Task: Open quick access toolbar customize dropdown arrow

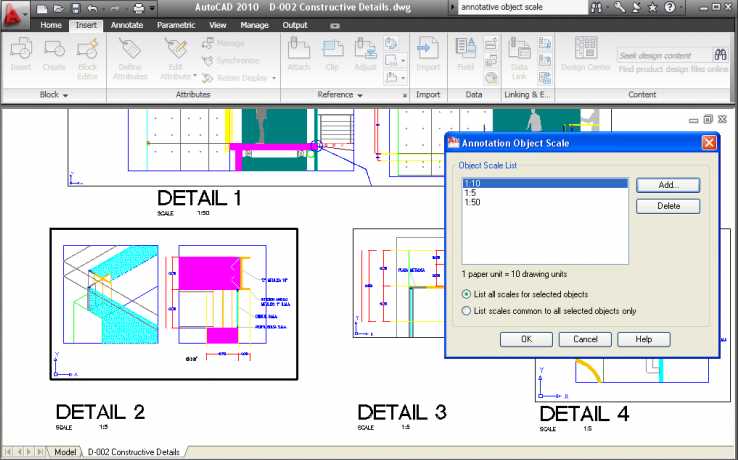Action: pyautogui.click(x=152, y=8)
